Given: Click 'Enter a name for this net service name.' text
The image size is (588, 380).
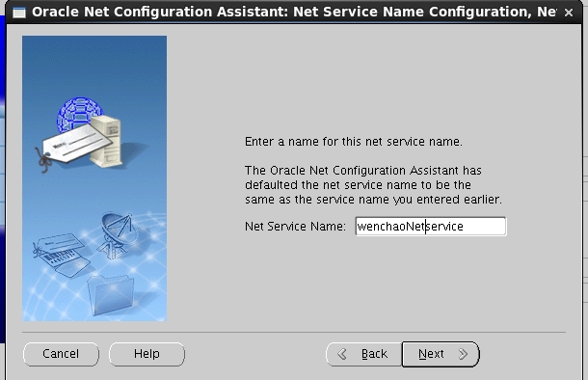Looking at the screenshot, I should (354, 142).
